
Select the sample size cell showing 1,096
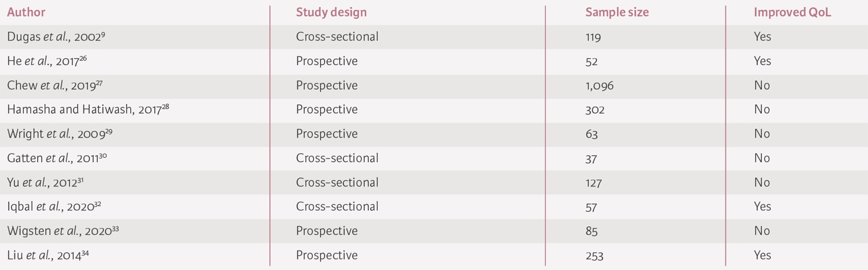click(x=599, y=85)
